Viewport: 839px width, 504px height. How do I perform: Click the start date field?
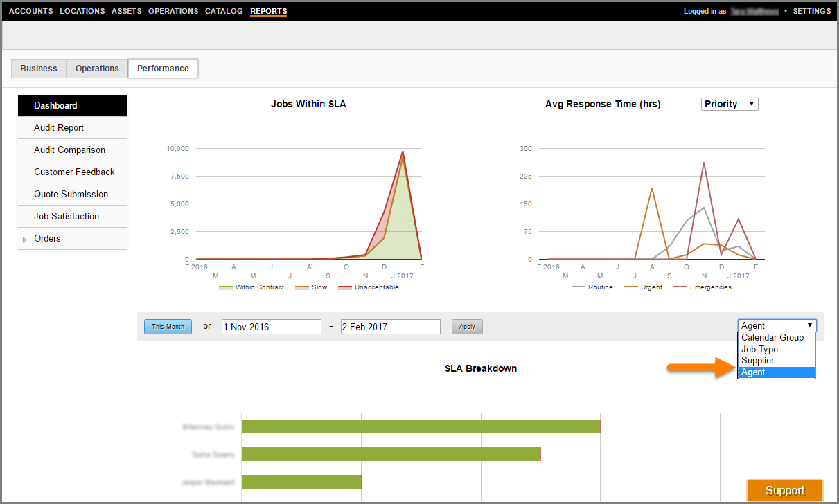coord(271,327)
